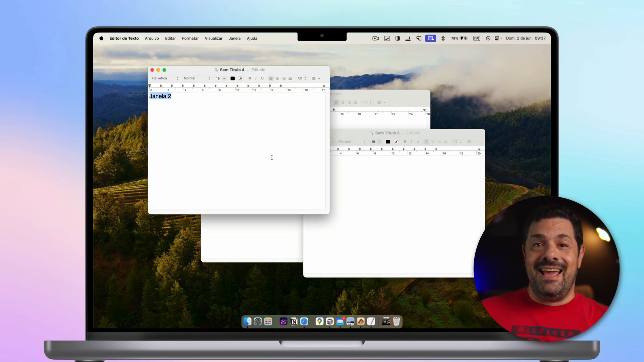
Task: Toggle bold in Sem Título 4 toolbar
Action: 250,78
